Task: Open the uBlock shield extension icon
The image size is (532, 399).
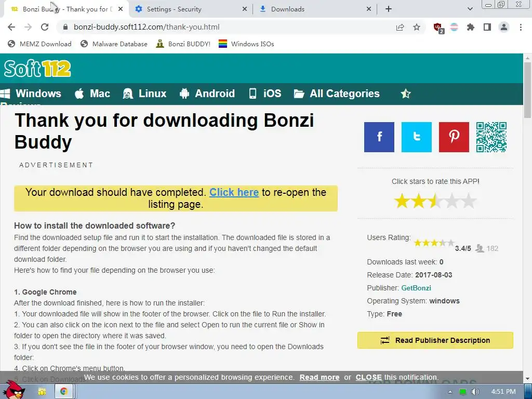Action: (438, 28)
